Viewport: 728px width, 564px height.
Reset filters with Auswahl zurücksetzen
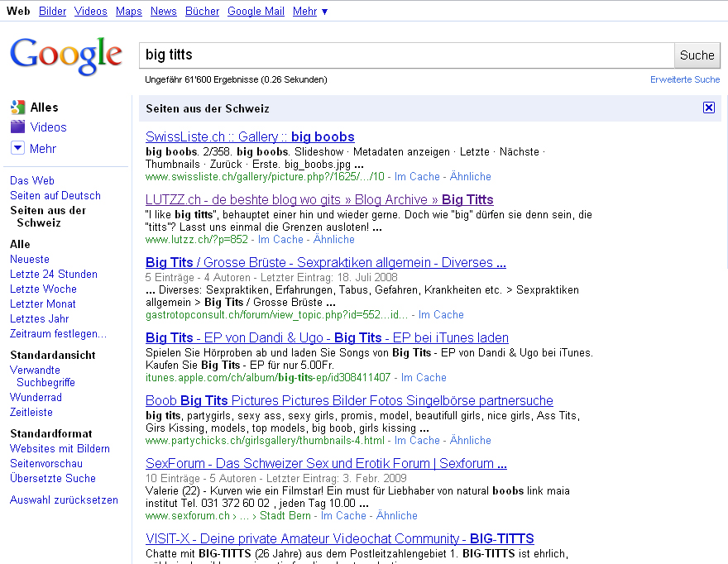[64, 499]
